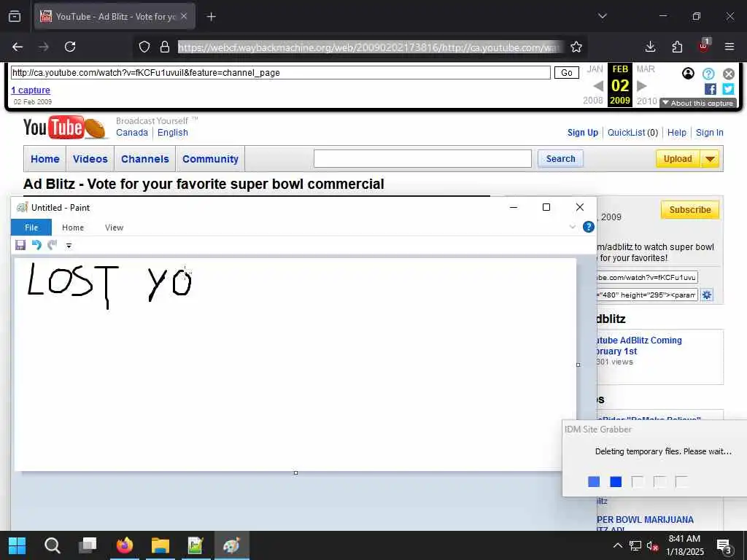
Task: Click the taskbar Search magnifier
Action: 53,545
